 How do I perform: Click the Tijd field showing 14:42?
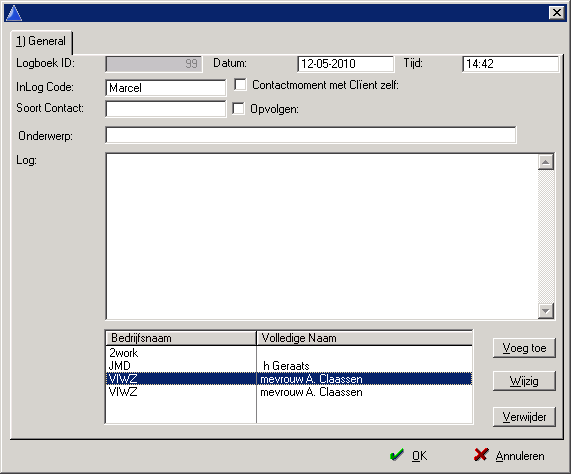(510, 64)
